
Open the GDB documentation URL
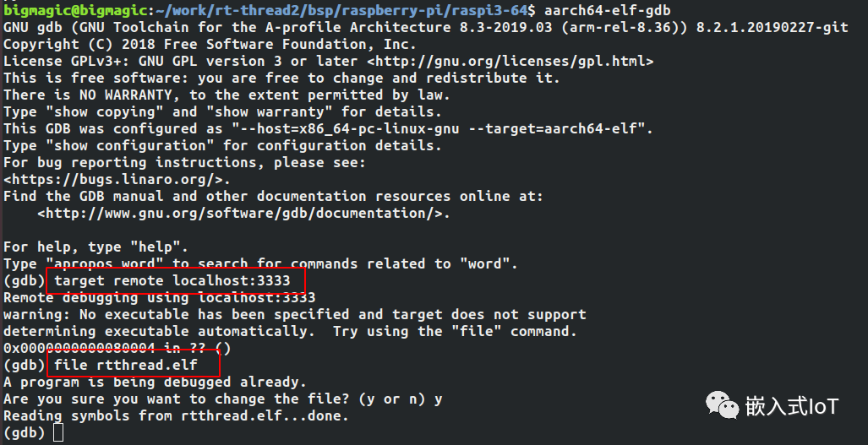coord(243,213)
